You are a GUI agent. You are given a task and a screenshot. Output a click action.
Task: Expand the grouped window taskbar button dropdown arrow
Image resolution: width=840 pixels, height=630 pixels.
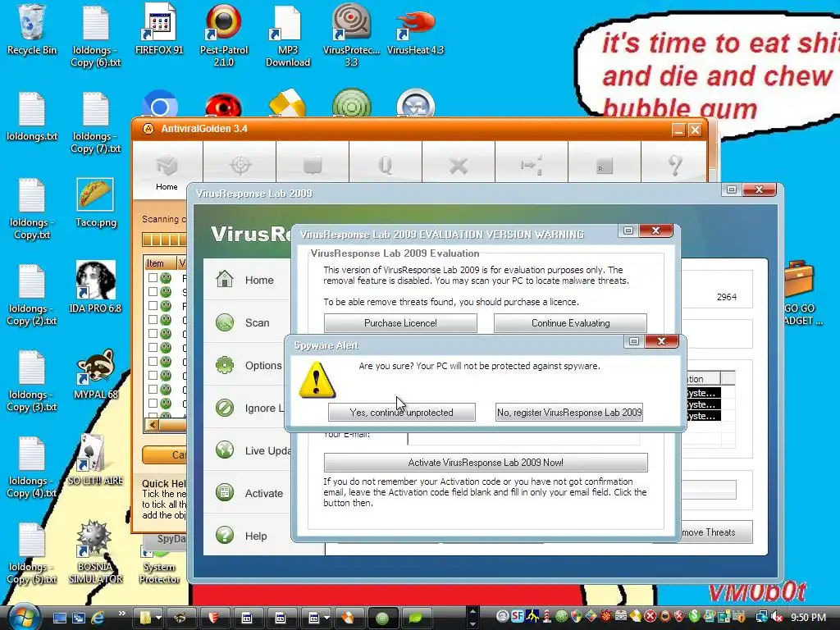click(x=326, y=618)
